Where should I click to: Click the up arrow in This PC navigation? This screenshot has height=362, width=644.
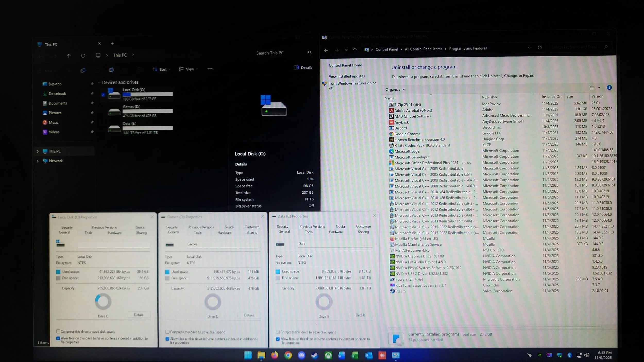pyautogui.click(x=69, y=56)
